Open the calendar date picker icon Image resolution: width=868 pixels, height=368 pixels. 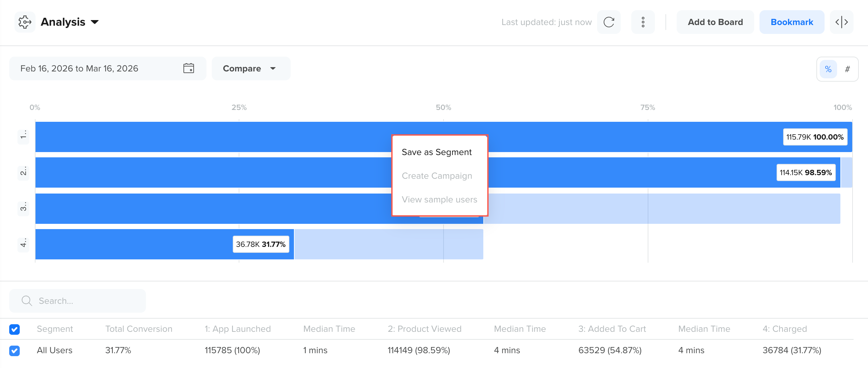pyautogui.click(x=188, y=68)
